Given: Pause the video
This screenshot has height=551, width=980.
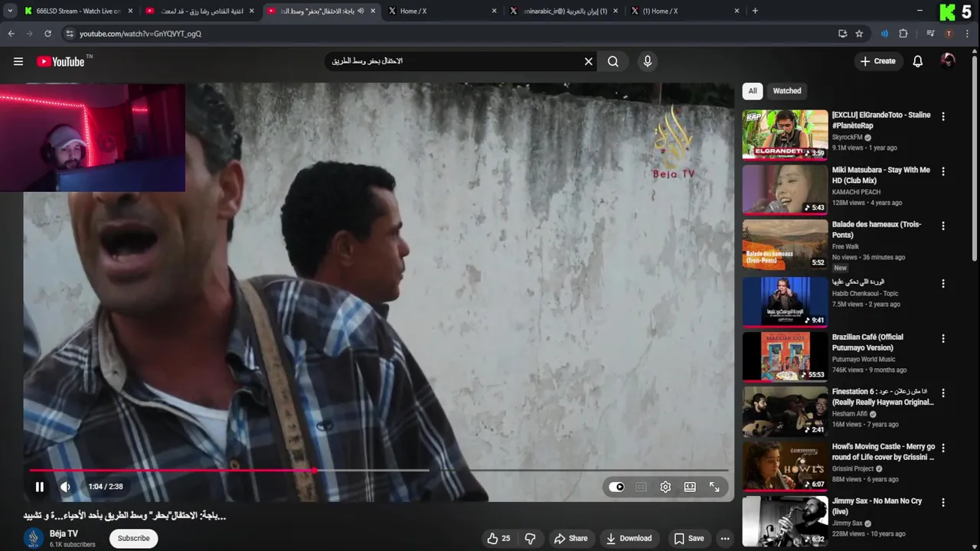Looking at the screenshot, I should (39, 487).
